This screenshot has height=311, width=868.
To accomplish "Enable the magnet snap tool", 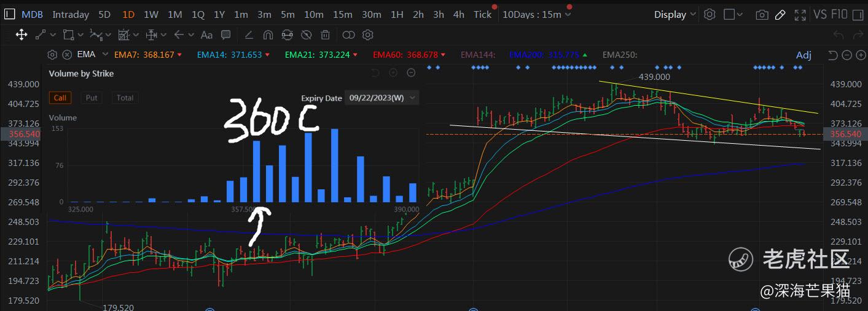I will coord(268,35).
